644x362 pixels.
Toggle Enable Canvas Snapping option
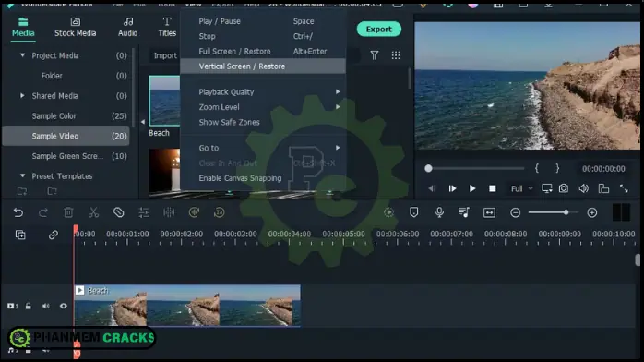(263, 178)
